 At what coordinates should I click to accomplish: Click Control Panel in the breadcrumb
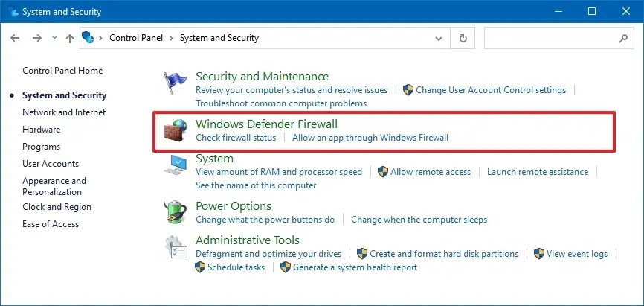(136, 38)
